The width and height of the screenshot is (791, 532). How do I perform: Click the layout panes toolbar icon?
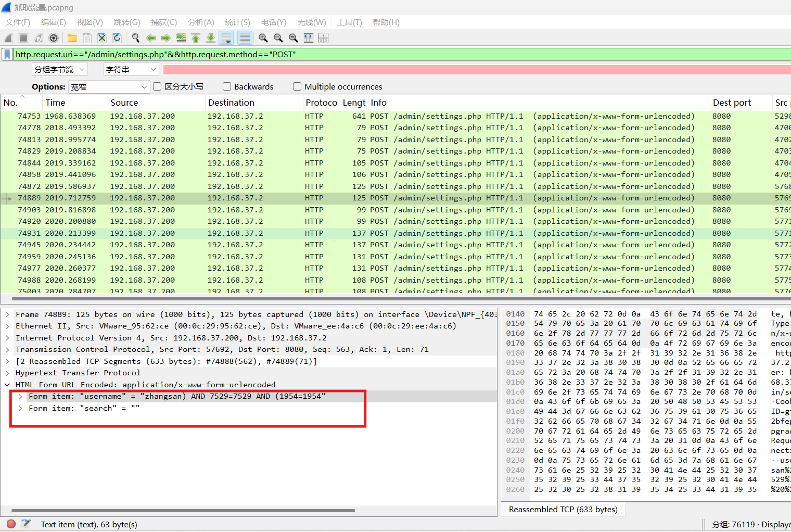[x=323, y=38]
